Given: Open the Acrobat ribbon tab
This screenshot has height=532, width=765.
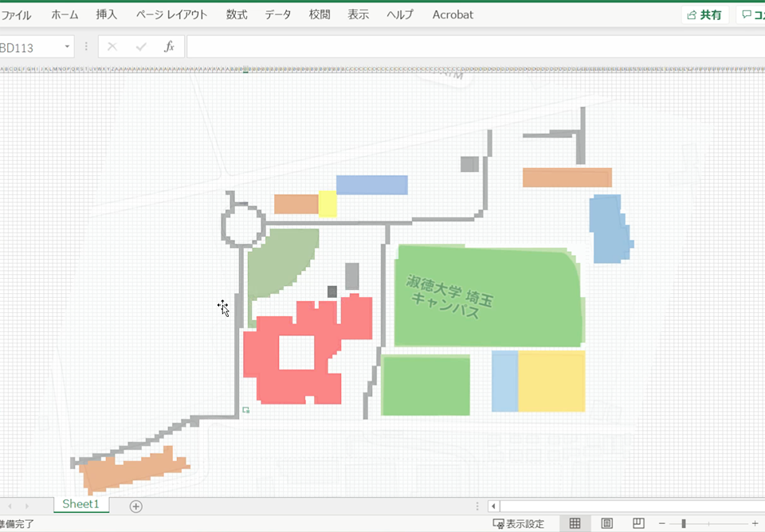Looking at the screenshot, I should coord(453,15).
